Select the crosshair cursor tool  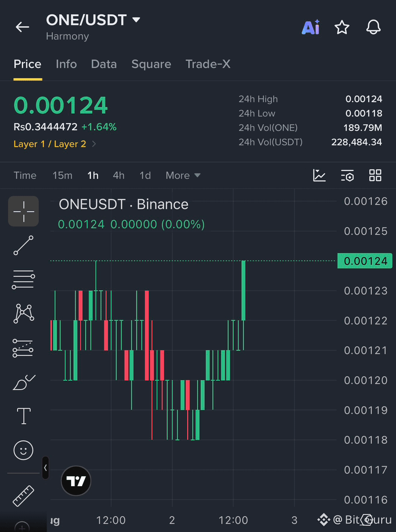23,211
